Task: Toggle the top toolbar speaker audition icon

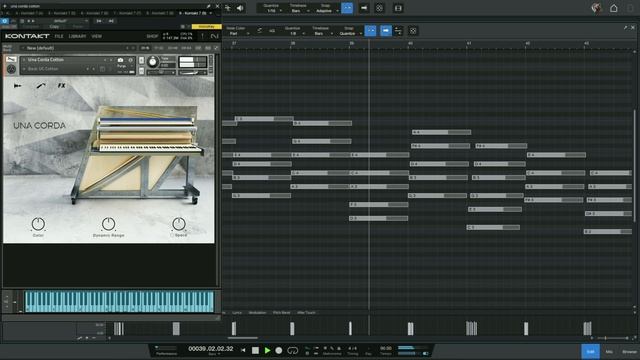Action: (240, 8)
